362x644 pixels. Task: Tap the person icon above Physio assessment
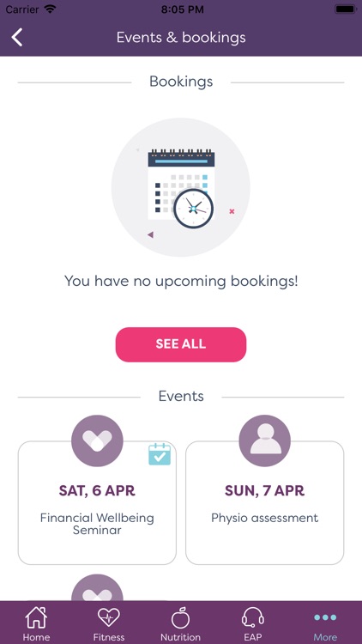pyautogui.click(x=265, y=440)
